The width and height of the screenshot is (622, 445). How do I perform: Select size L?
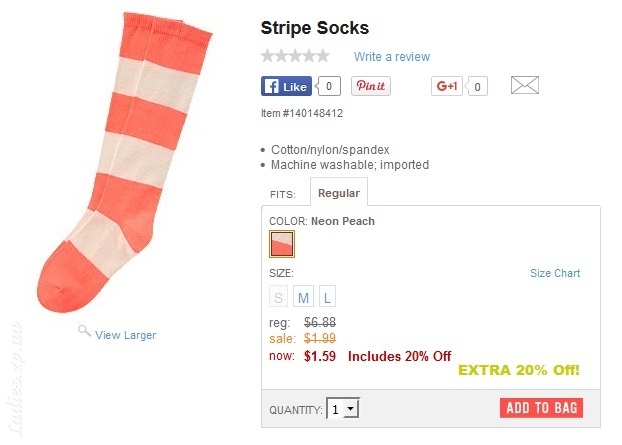pos(327,296)
